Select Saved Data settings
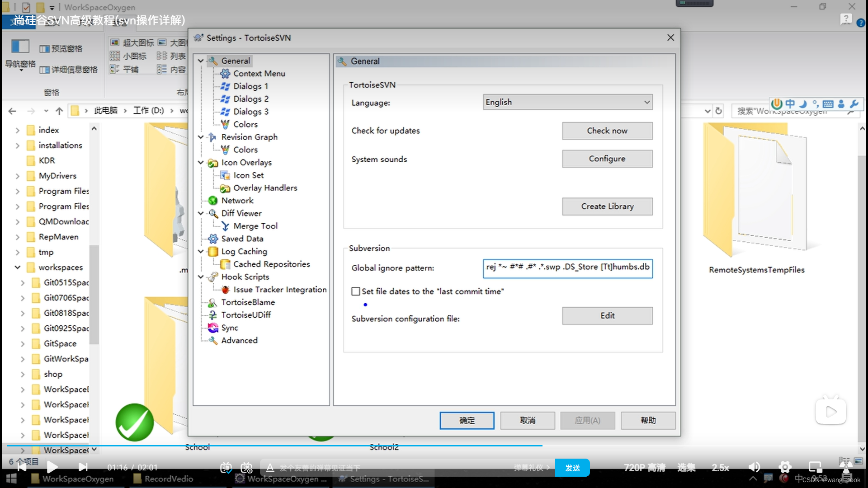Image resolution: width=868 pixels, height=488 pixels. point(242,238)
